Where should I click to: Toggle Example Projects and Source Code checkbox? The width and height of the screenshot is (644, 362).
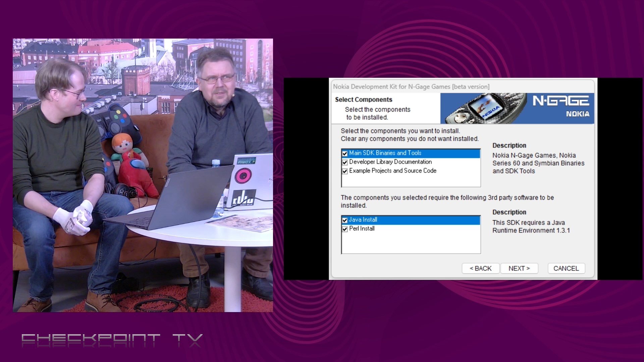tap(344, 171)
